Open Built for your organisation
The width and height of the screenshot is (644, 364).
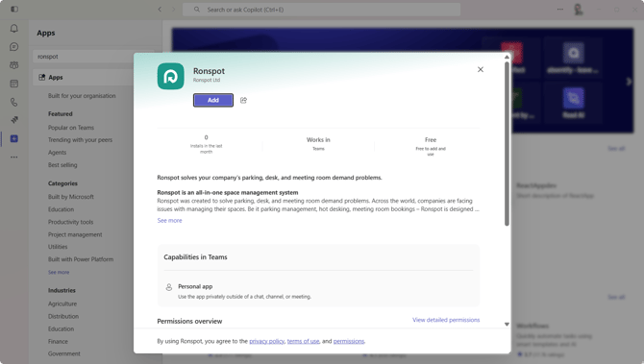click(82, 96)
